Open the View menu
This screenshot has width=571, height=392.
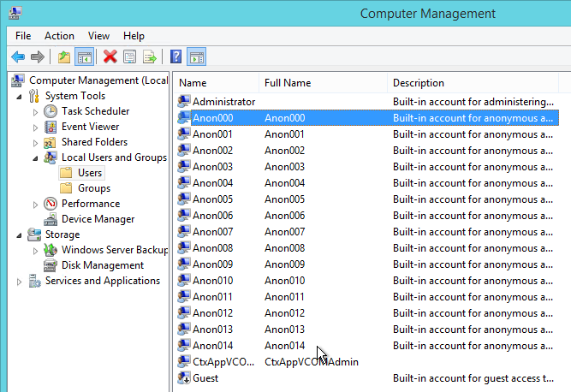[98, 36]
